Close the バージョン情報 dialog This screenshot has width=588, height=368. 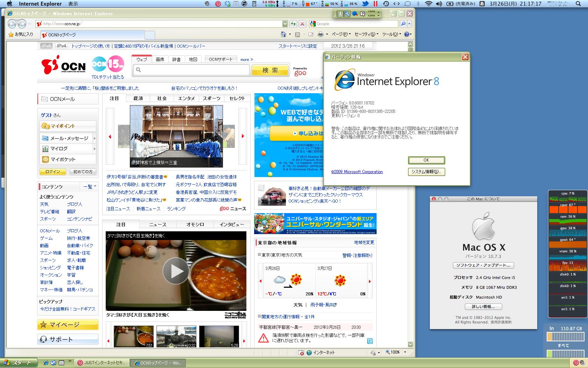point(465,57)
